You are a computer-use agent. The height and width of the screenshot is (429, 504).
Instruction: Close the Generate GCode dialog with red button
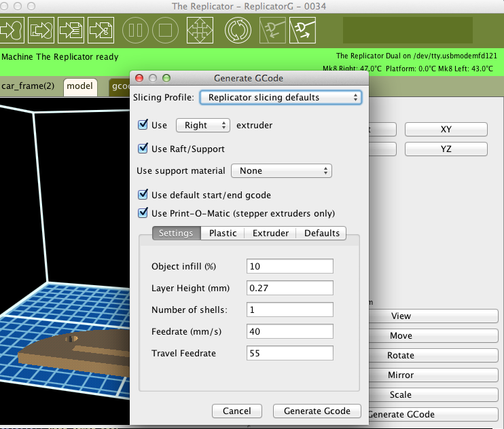pyautogui.click(x=139, y=78)
